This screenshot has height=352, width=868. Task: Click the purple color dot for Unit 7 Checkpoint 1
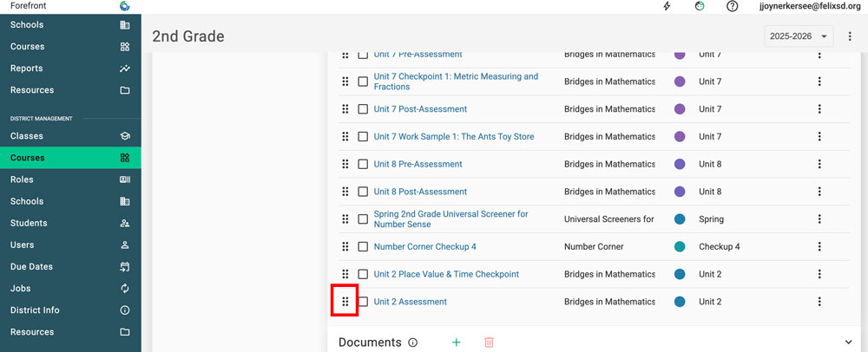pyautogui.click(x=680, y=81)
